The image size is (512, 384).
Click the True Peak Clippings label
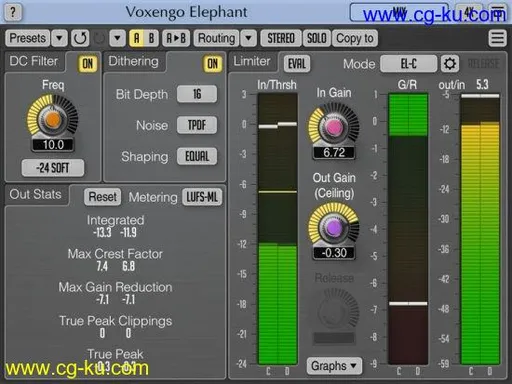click(x=116, y=321)
